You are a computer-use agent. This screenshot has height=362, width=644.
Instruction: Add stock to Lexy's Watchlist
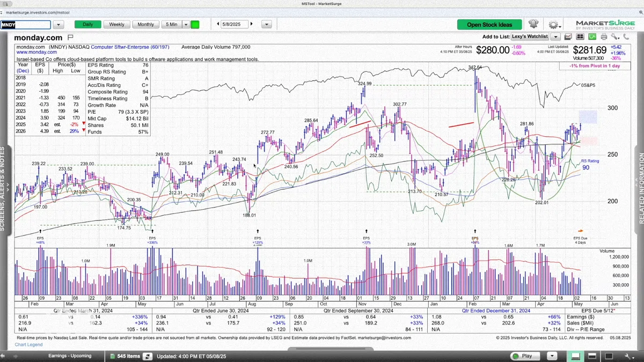[x=530, y=37]
